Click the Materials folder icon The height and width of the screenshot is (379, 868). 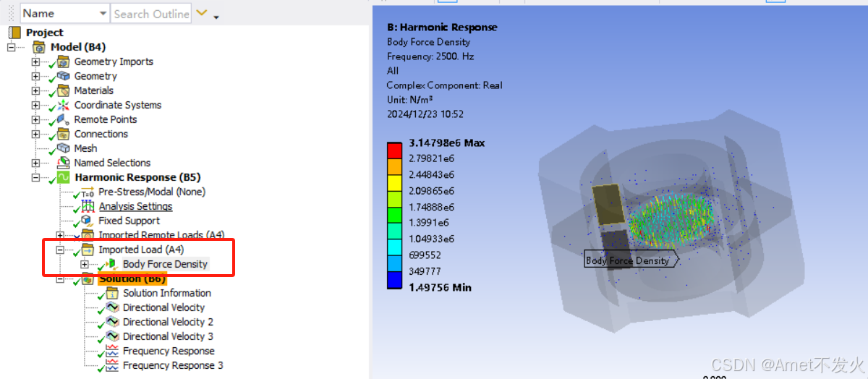click(63, 90)
